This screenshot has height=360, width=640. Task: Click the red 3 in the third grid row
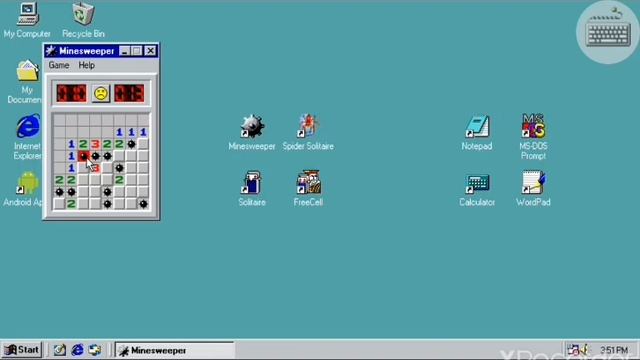pyautogui.click(x=95, y=144)
